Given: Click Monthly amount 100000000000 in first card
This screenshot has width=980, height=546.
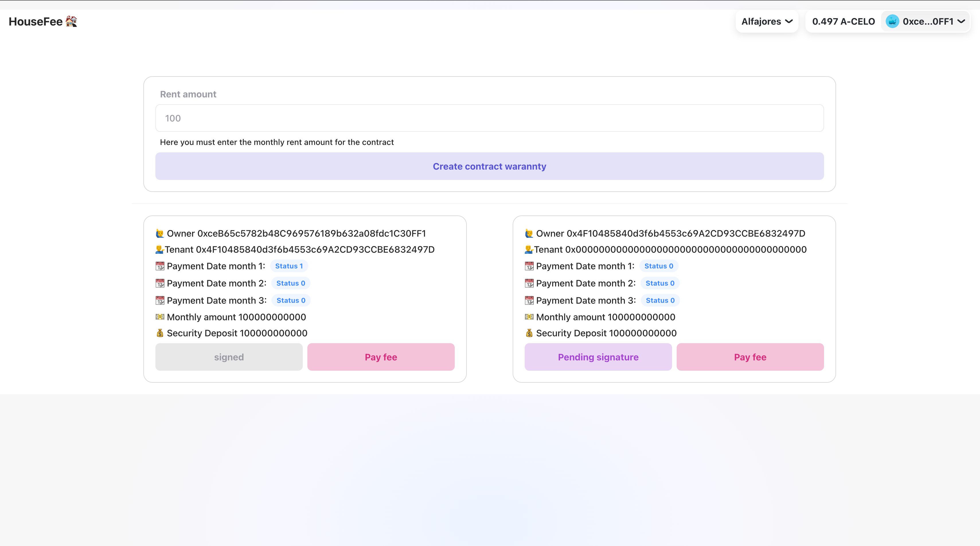Looking at the screenshot, I should (x=236, y=317).
